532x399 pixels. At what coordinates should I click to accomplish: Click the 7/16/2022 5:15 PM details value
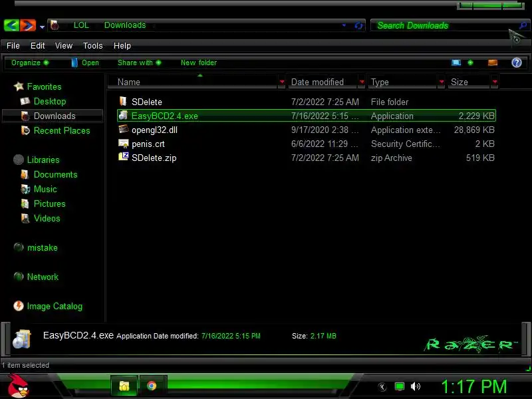click(x=231, y=336)
